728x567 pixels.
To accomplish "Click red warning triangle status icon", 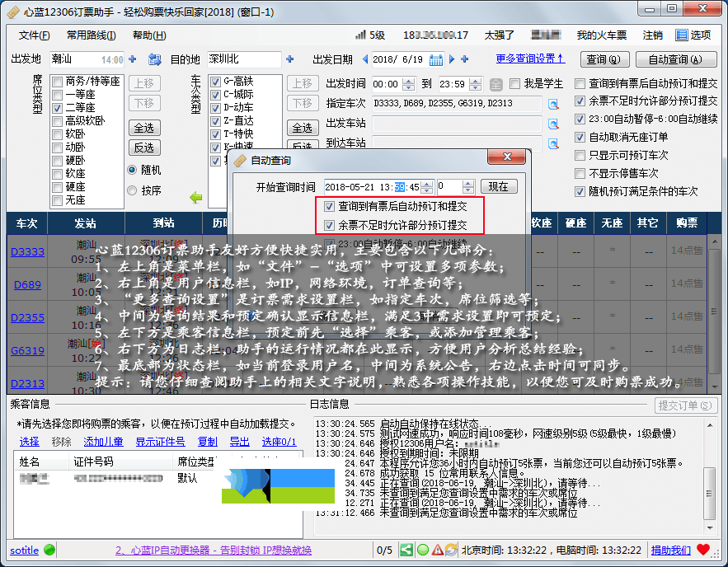I will [437, 551].
